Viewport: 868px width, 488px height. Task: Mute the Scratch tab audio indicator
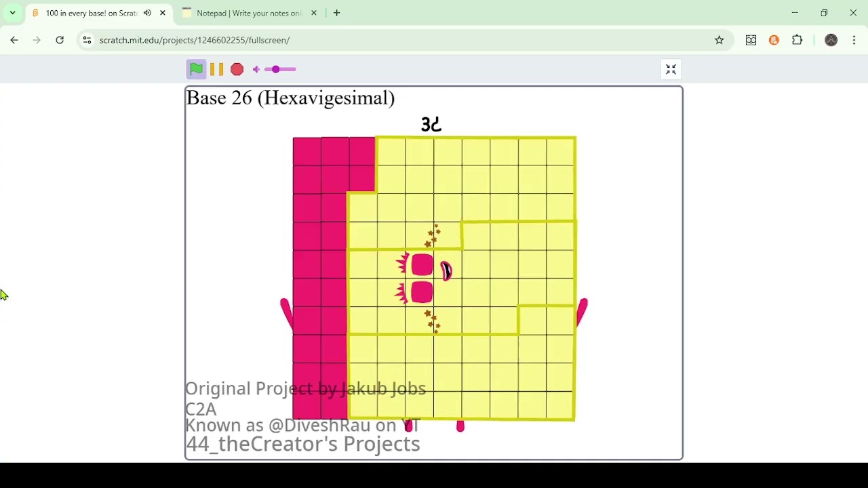[147, 13]
